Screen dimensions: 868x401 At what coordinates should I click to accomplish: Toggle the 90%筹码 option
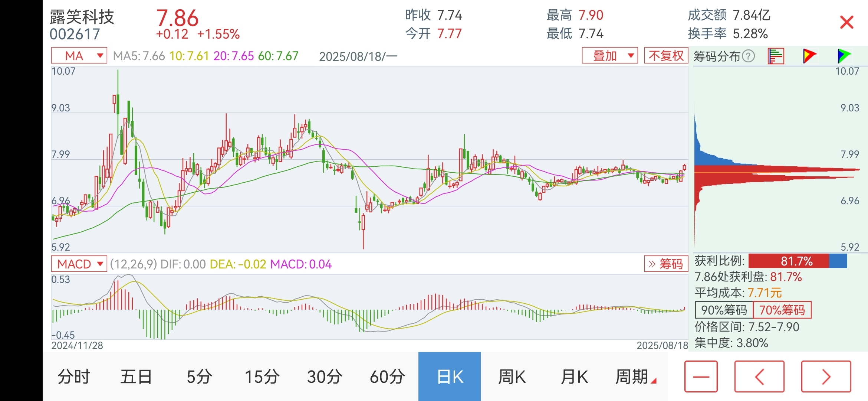click(724, 310)
